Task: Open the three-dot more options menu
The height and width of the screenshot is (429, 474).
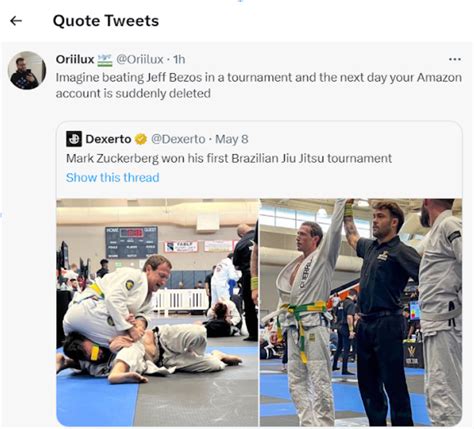Action: point(455,59)
